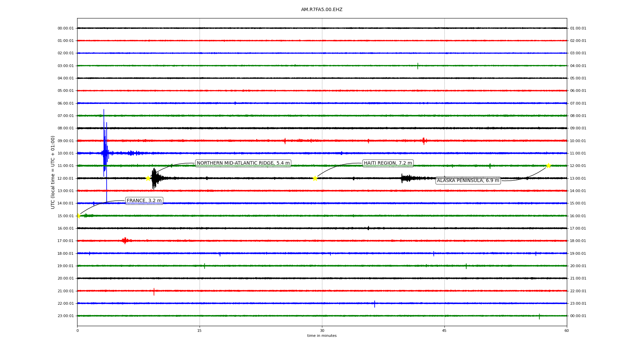
Task: Click right-axis time label 20:00:01
Action: [x=578, y=266]
